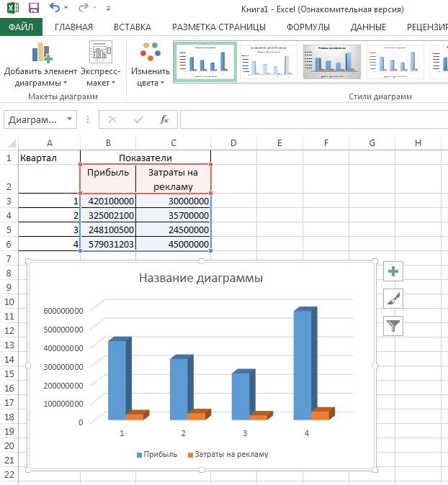Click the Название диаграммы chart title

201,278
